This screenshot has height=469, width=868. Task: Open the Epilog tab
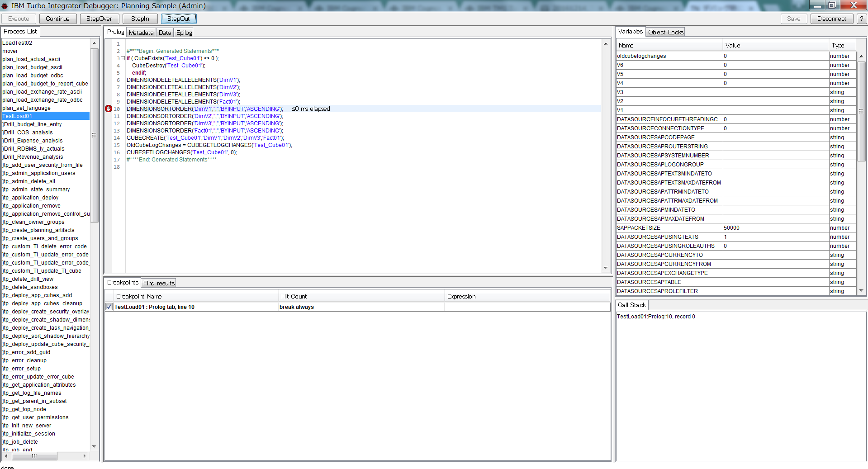183,32
